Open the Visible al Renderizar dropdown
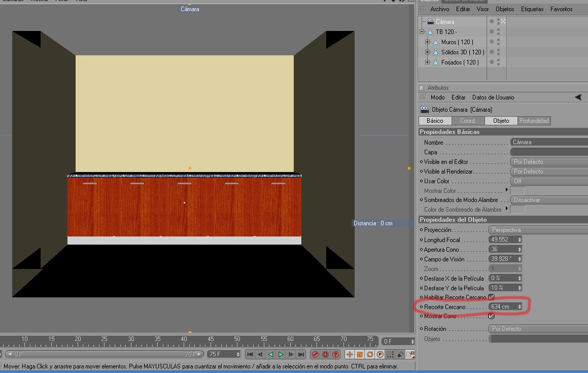Image resolution: width=588 pixels, height=373 pixels. coord(549,172)
